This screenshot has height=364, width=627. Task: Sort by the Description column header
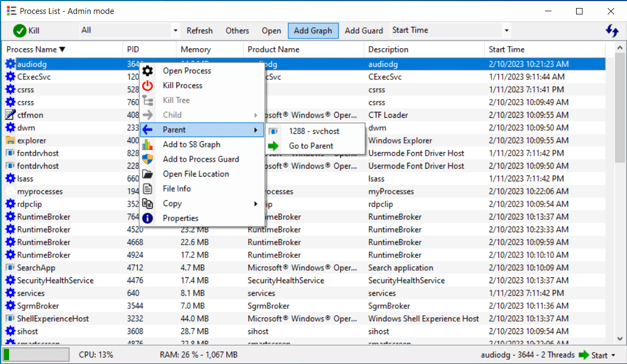click(x=424, y=50)
